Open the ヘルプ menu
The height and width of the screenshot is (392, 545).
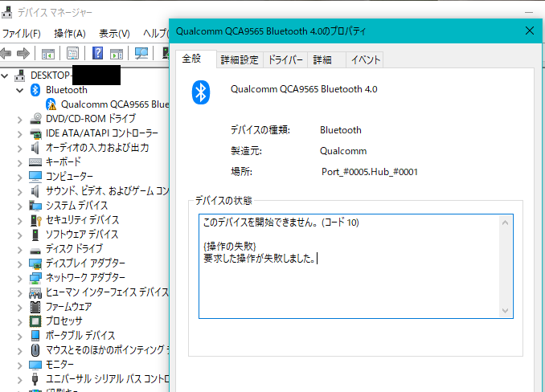[x=155, y=34]
